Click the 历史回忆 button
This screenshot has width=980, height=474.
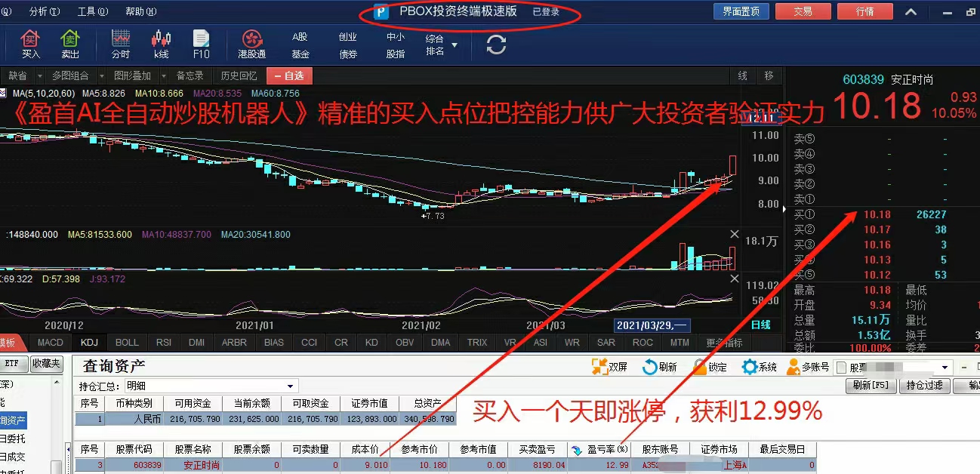[239, 76]
